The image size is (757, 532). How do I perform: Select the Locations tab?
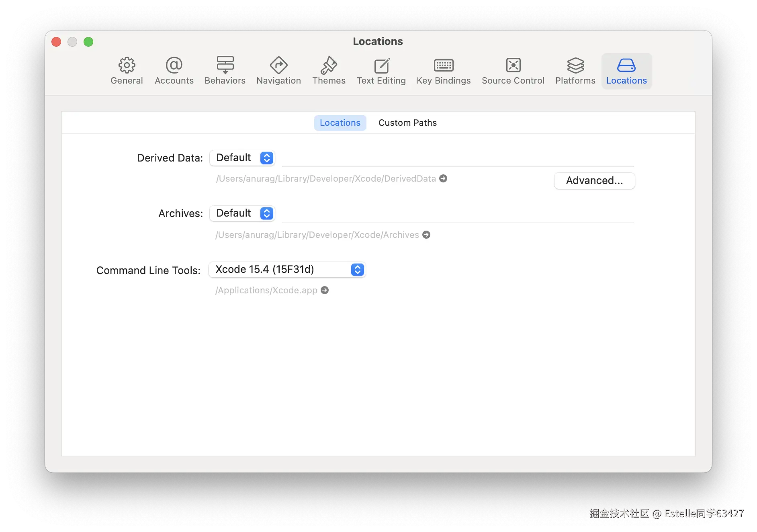click(340, 123)
